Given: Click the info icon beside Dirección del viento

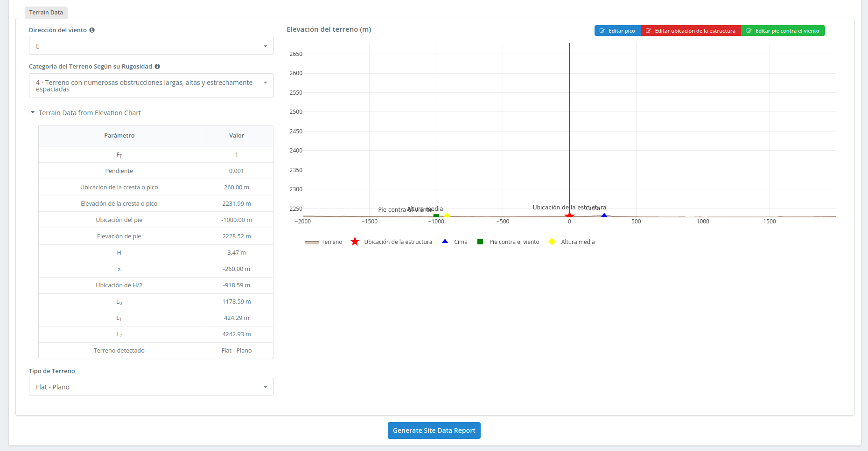Looking at the screenshot, I should tap(92, 30).
